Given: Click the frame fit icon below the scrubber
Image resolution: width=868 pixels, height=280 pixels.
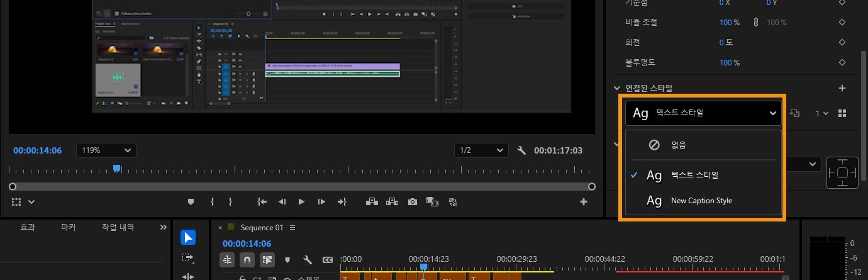Looking at the screenshot, I should point(16,202).
